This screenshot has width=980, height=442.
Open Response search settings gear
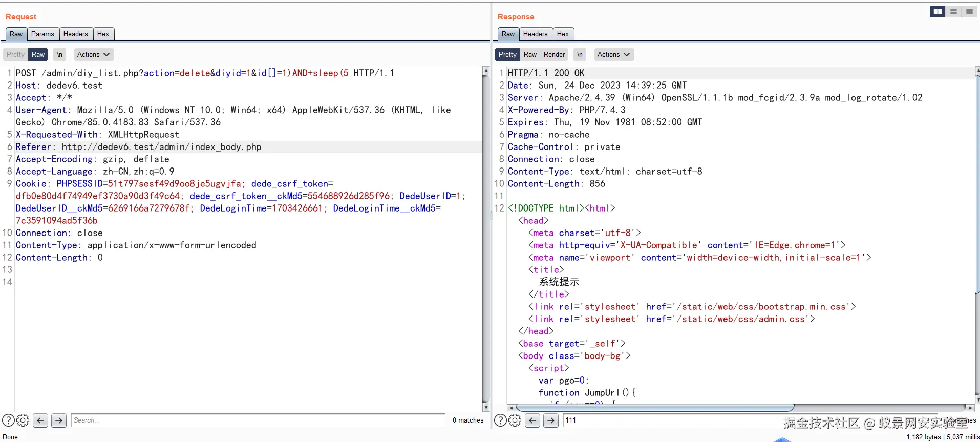pyautogui.click(x=515, y=420)
